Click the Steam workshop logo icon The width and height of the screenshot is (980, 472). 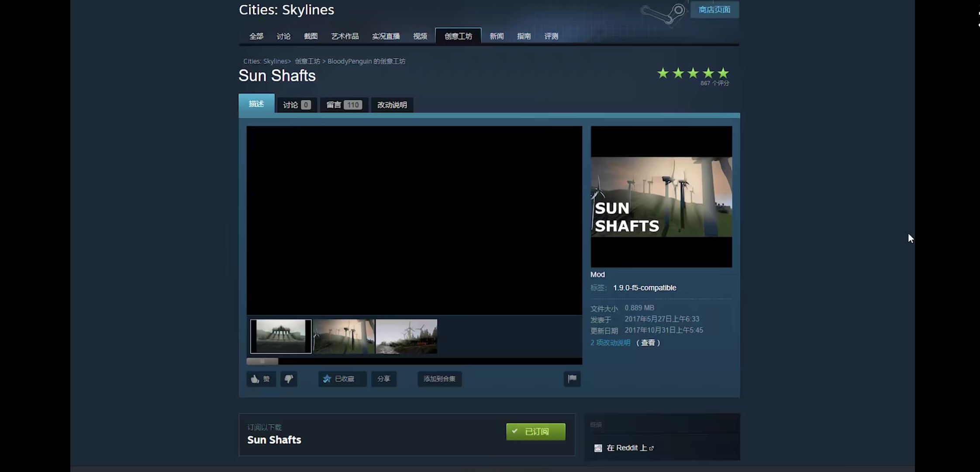click(x=663, y=14)
